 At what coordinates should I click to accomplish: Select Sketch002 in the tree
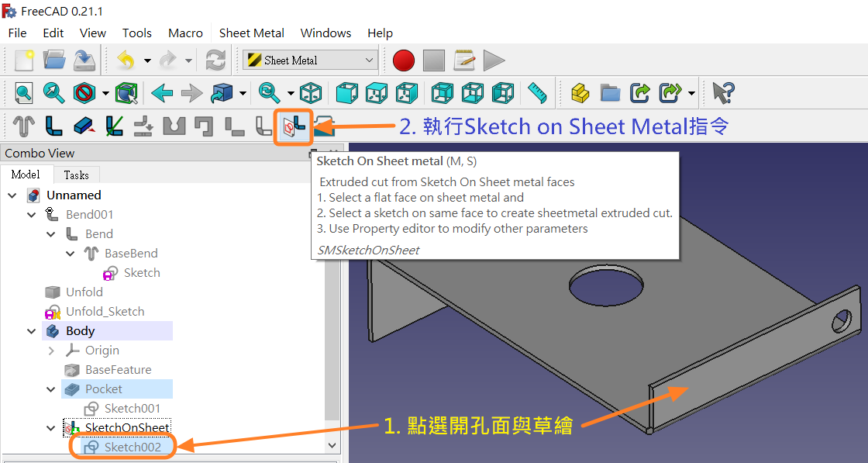(133, 447)
